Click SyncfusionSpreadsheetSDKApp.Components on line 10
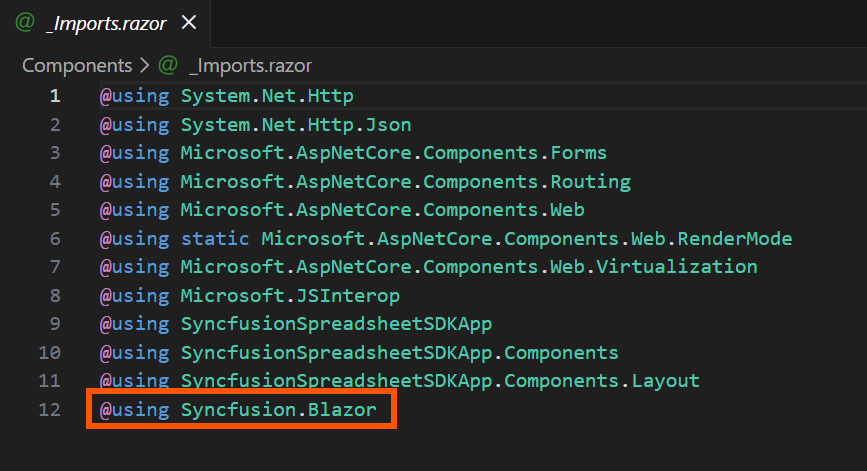The width and height of the screenshot is (867, 471). tap(399, 353)
